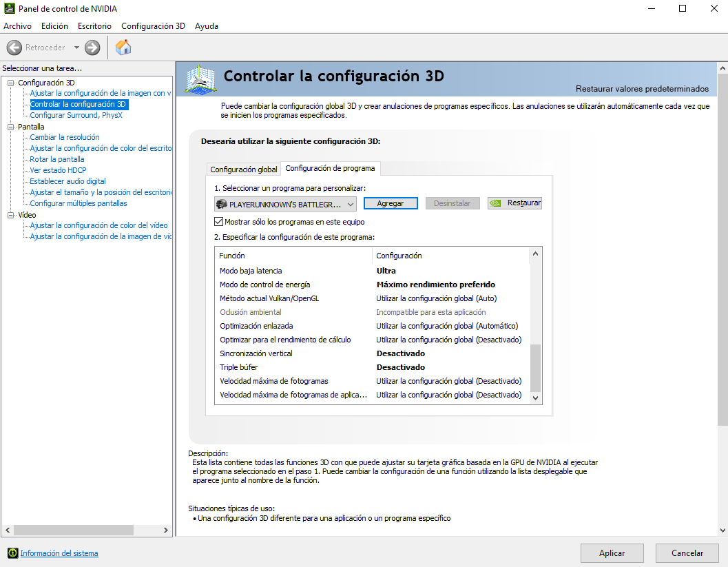Open 'Establecer audio digital' tree item

(x=67, y=181)
